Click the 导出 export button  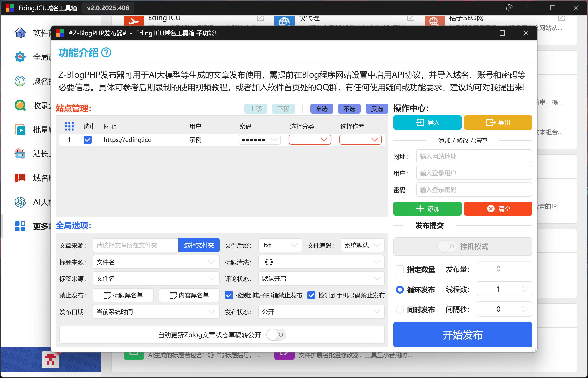[x=498, y=122]
